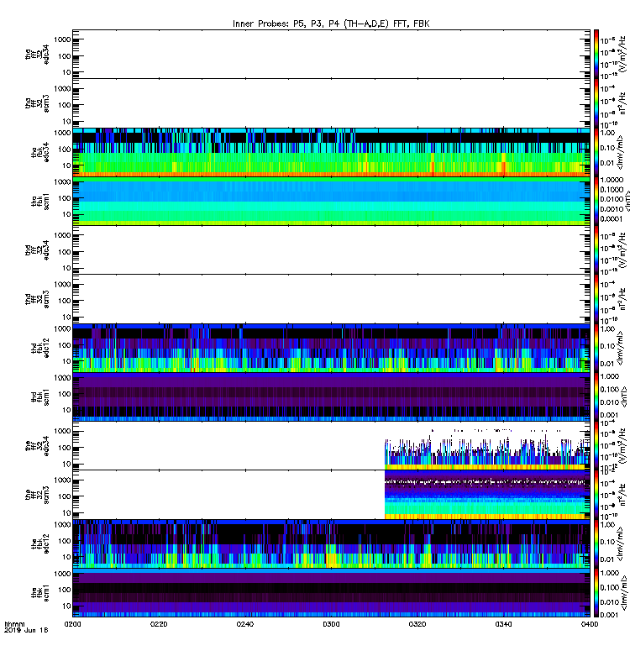Select the 0320 time axis label
Screen dimensions: 630x672
pyautogui.click(x=417, y=624)
